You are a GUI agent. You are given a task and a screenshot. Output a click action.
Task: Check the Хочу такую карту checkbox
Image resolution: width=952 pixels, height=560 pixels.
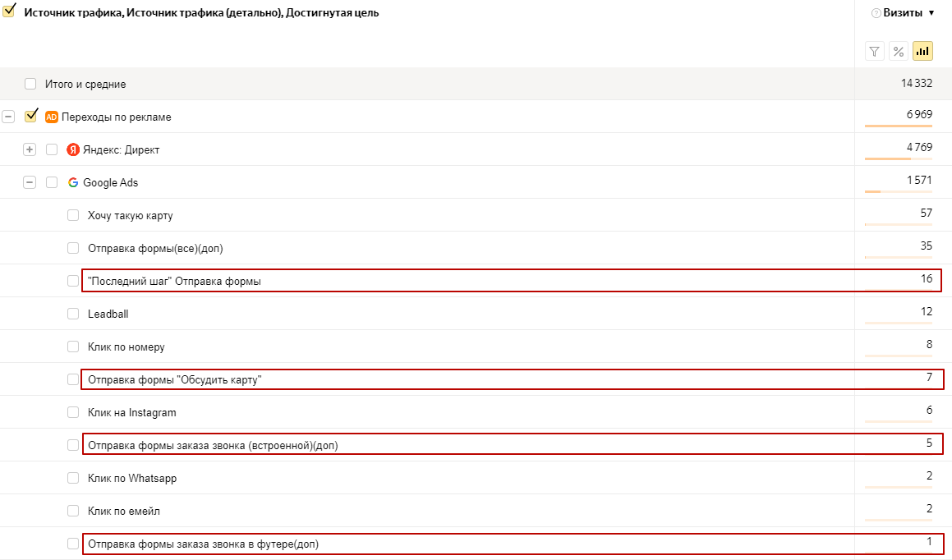point(73,215)
